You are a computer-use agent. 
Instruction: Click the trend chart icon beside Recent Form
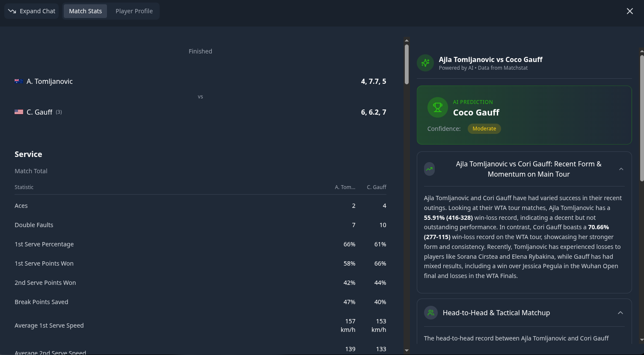(x=430, y=169)
